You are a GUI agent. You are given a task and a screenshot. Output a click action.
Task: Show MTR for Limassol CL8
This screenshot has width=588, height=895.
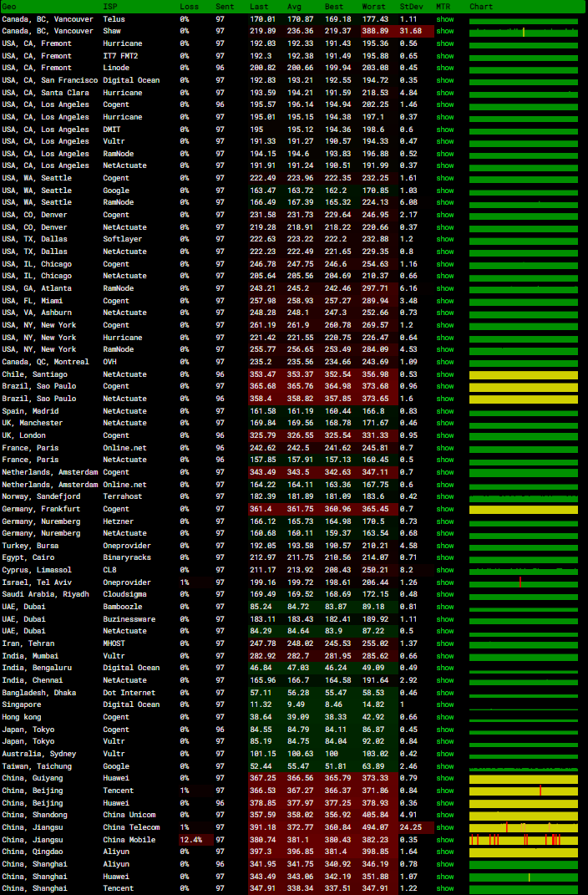tap(445, 570)
